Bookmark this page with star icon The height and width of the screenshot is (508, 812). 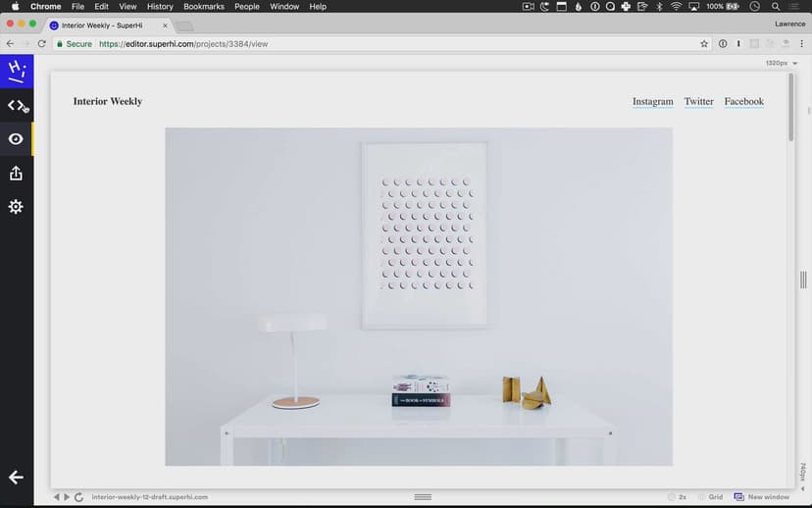pos(704,44)
